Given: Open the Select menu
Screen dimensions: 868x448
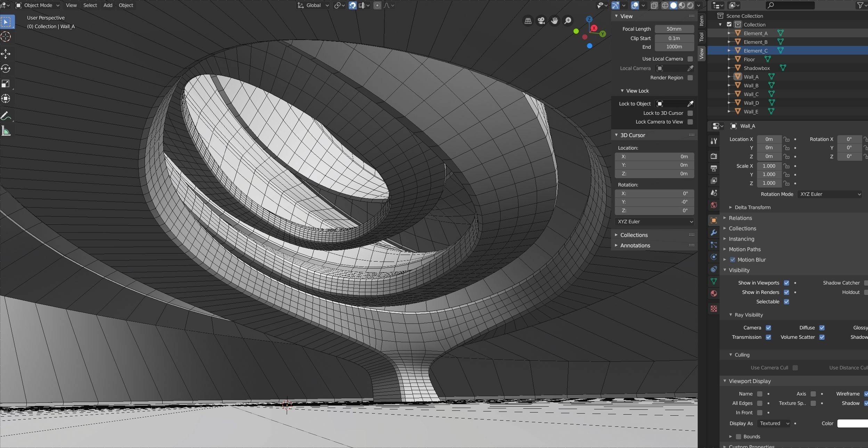Looking at the screenshot, I should pos(90,5).
